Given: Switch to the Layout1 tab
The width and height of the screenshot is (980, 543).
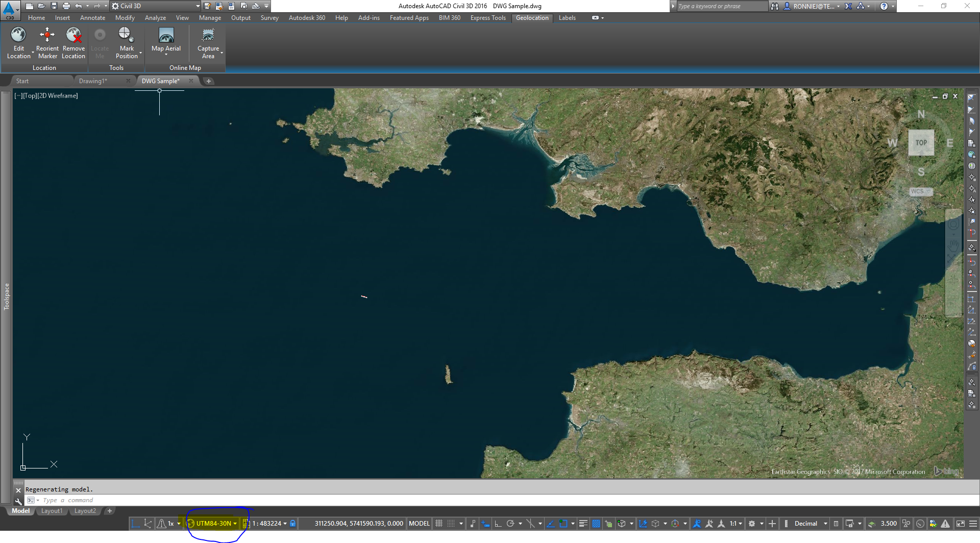Looking at the screenshot, I should click(52, 511).
